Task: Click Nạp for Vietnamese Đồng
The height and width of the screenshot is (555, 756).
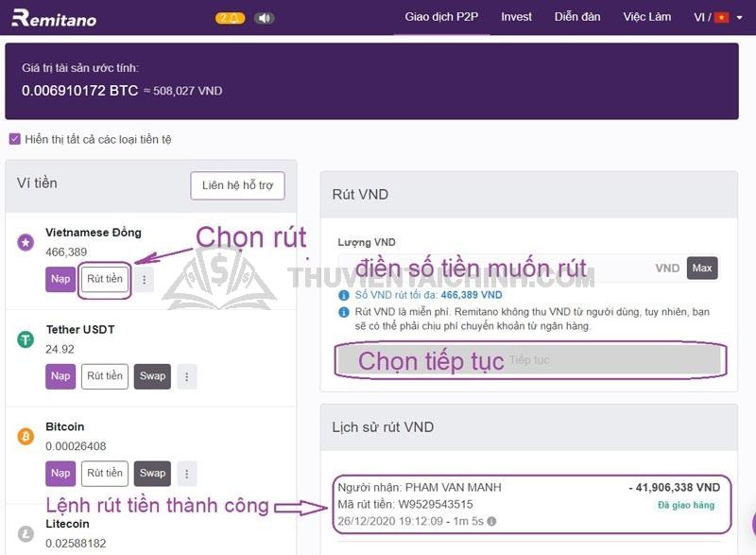Action: pos(60,279)
